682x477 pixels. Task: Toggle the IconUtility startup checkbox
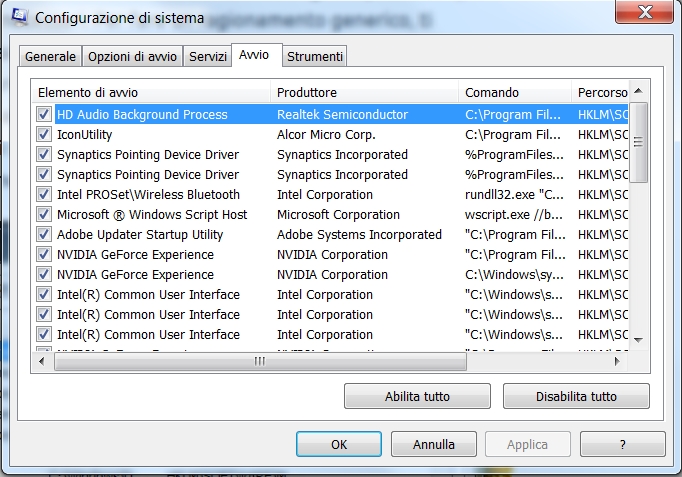44,135
